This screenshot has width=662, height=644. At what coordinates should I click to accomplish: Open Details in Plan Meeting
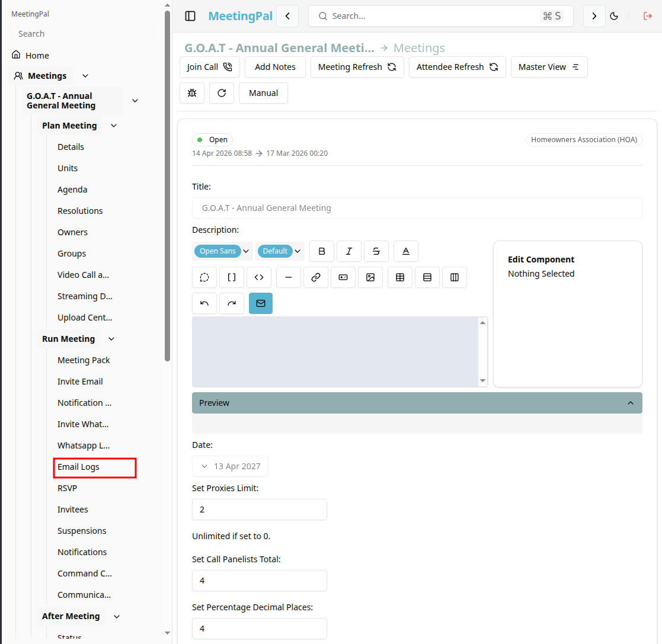click(x=71, y=147)
